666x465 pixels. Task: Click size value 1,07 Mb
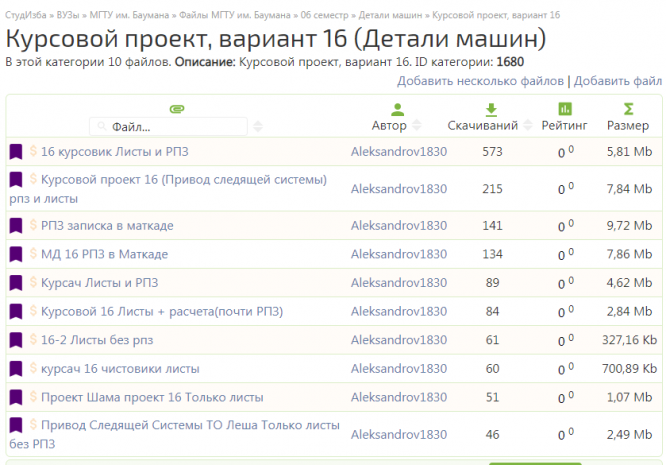(629, 397)
